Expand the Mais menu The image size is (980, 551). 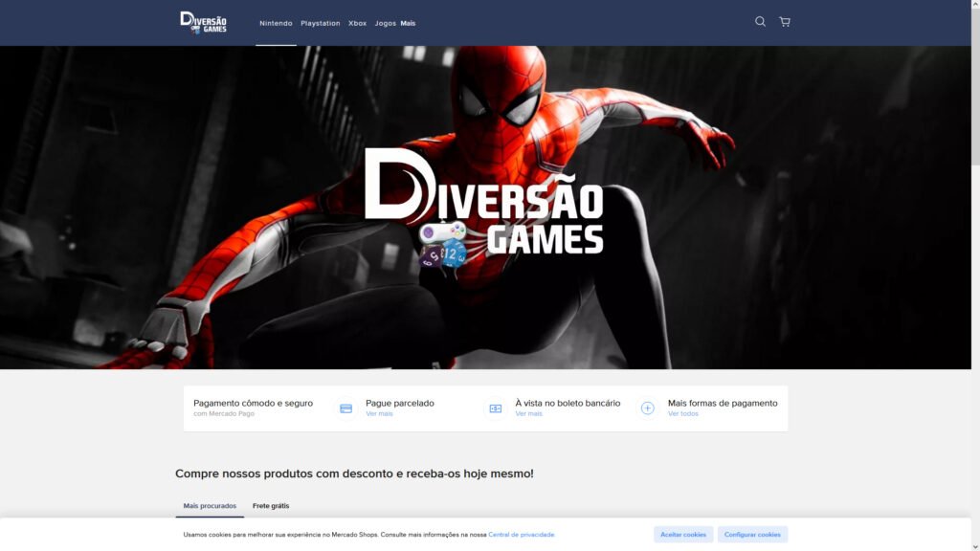[x=408, y=23]
